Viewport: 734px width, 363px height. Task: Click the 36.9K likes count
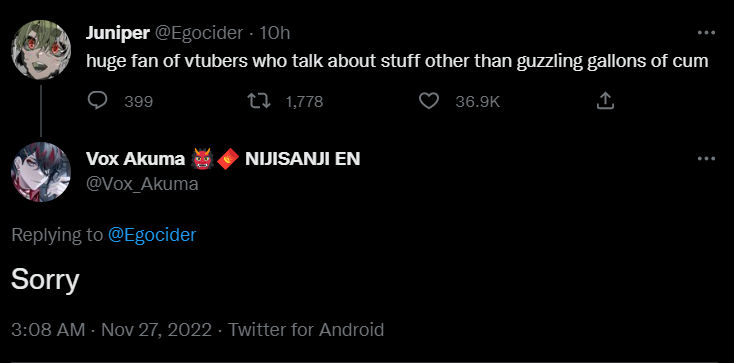[477, 102]
